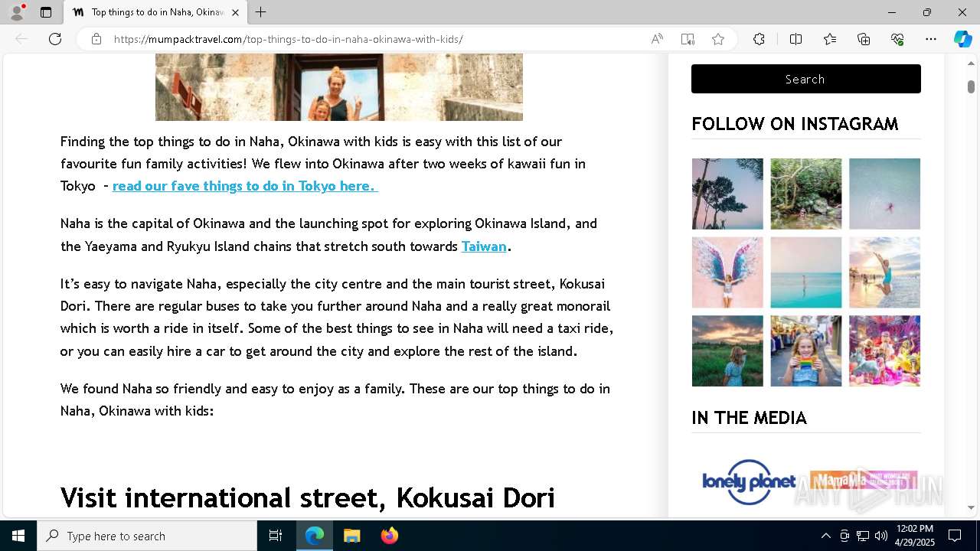980x551 pixels.
Task: Open the Extensions puzzle icon
Action: pos(759,39)
